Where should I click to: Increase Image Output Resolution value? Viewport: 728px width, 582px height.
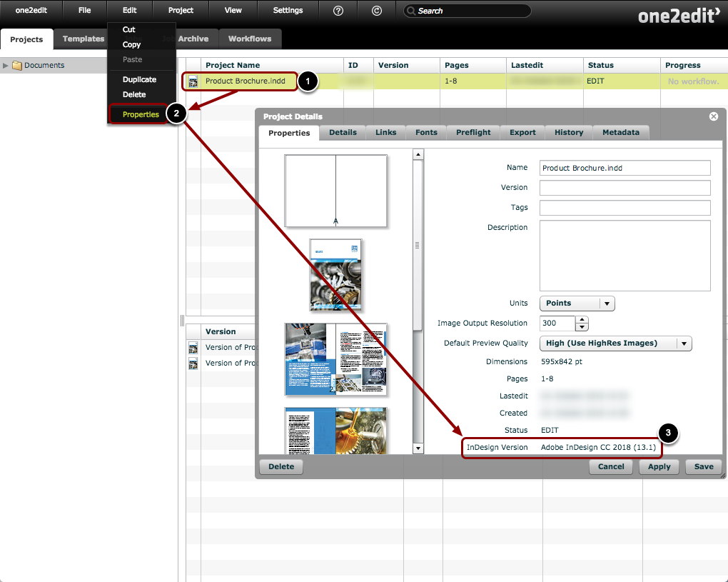click(582, 320)
